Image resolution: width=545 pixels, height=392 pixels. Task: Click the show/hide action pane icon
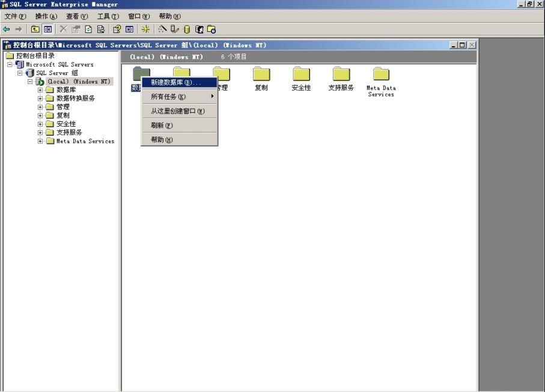(x=130, y=29)
